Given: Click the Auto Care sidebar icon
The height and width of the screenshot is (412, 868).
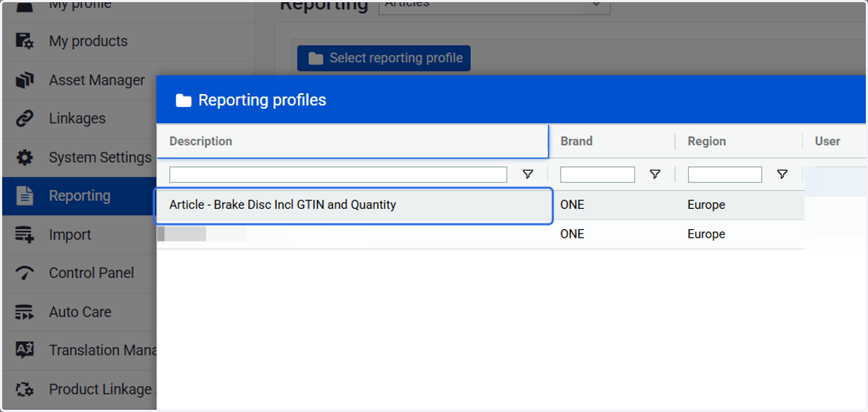Looking at the screenshot, I should [25, 312].
